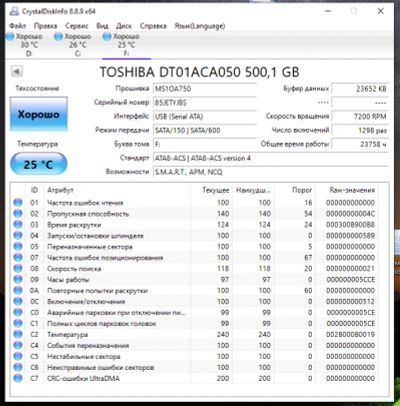Click the ID column header
Image resolution: width=400 pixels, height=406 pixels.
point(34,190)
